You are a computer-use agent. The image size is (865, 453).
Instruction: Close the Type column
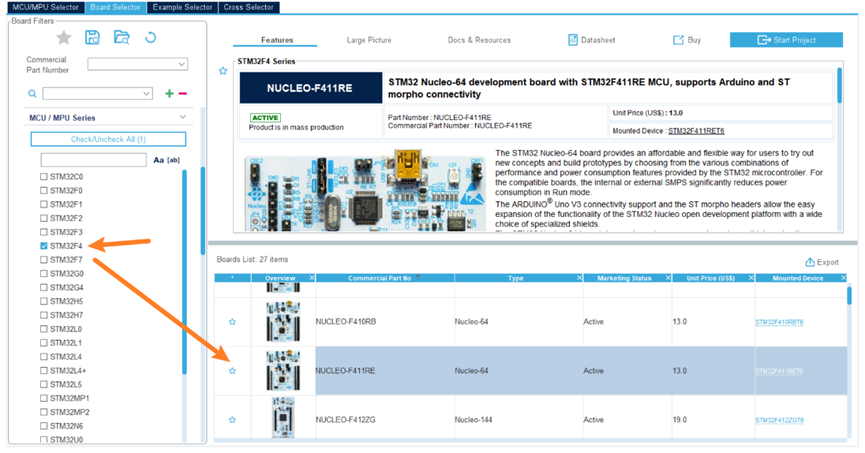click(x=579, y=278)
